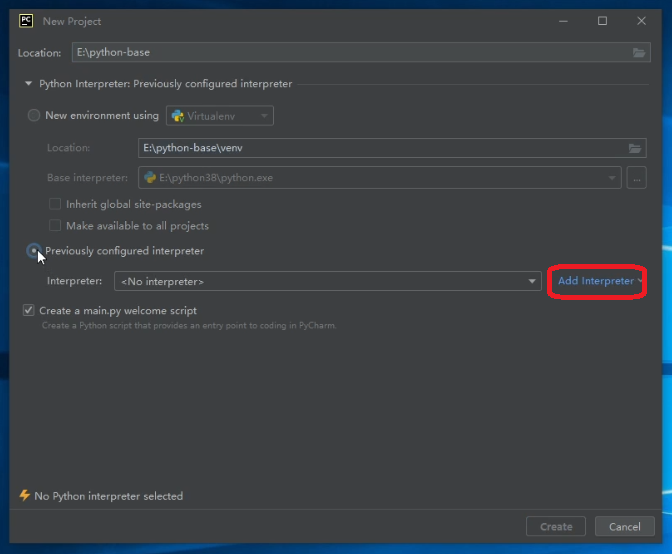Screen dimensions: 672x554
Task: Open the Virtualenv environment type dropdown
Action: pyautogui.click(x=220, y=116)
